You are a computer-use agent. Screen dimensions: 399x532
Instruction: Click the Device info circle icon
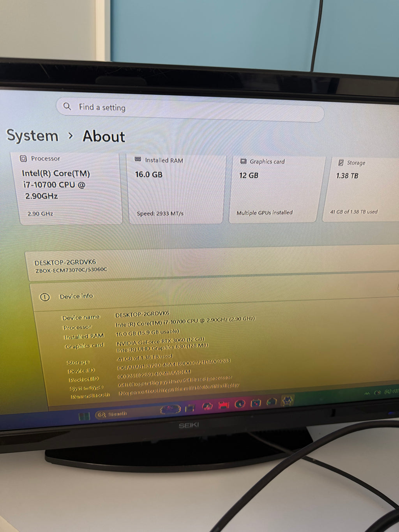pos(45,297)
